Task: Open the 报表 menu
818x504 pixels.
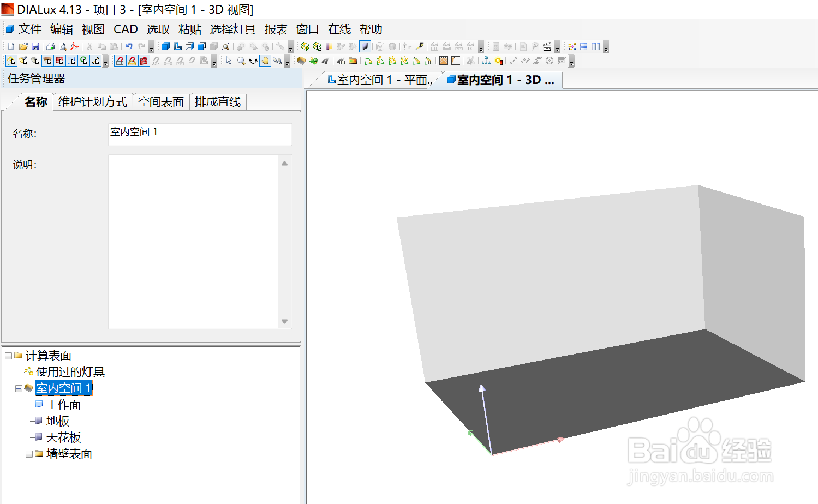Action: [x=276, y=29]
